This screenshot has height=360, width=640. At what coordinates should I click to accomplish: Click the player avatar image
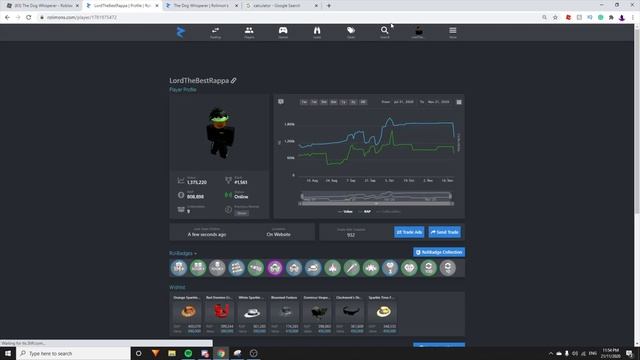[x=220, y=133]
